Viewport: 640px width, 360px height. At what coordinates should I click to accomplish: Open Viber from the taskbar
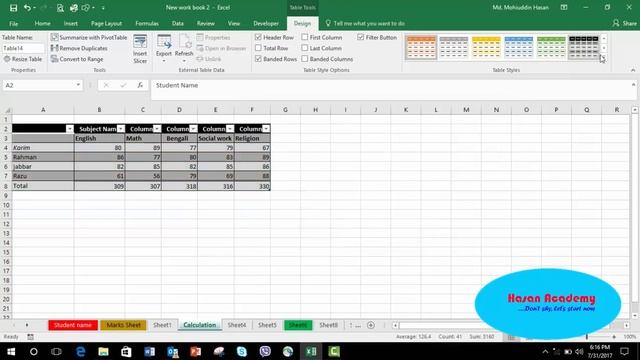click(x=265, y=351)
